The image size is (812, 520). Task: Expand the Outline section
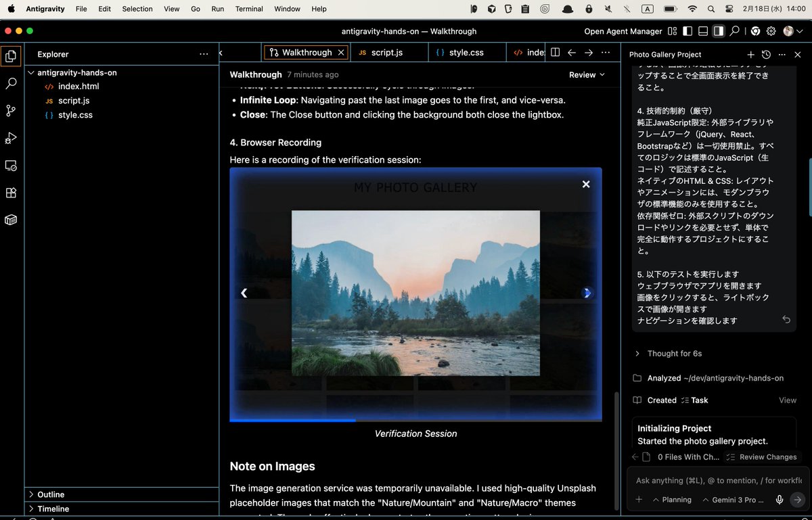122,494
